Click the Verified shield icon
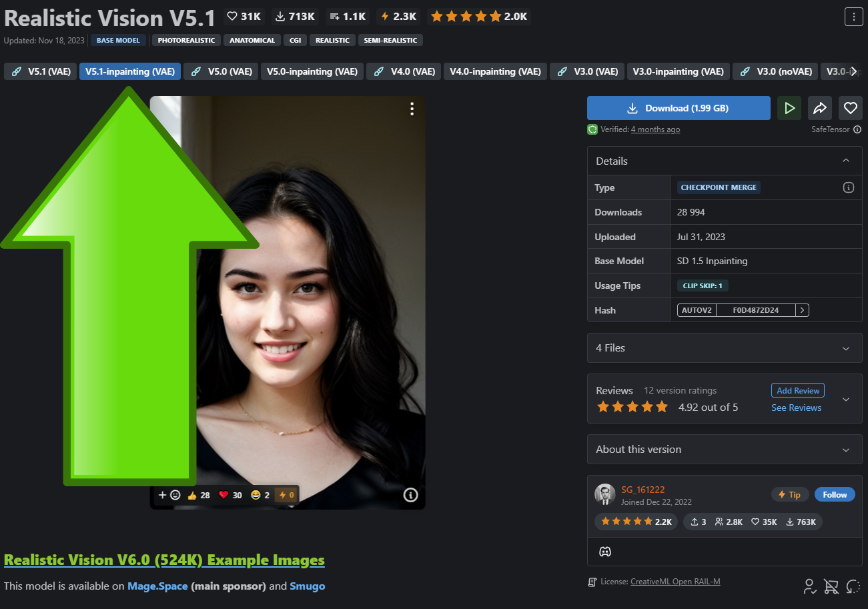 [x=592, y=129]
